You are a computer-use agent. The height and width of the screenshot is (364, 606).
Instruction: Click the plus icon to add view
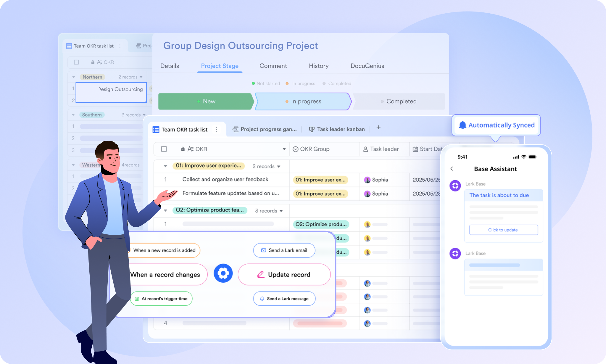click(378, 127)
